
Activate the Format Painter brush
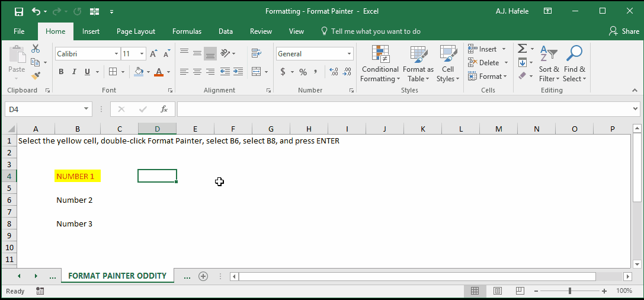tap(36, 76)
